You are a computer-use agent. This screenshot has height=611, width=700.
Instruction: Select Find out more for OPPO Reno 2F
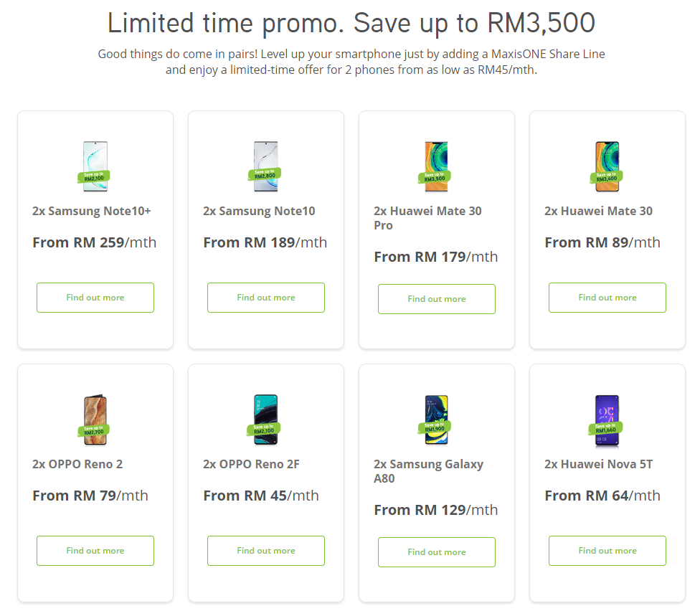coord(266,551)
